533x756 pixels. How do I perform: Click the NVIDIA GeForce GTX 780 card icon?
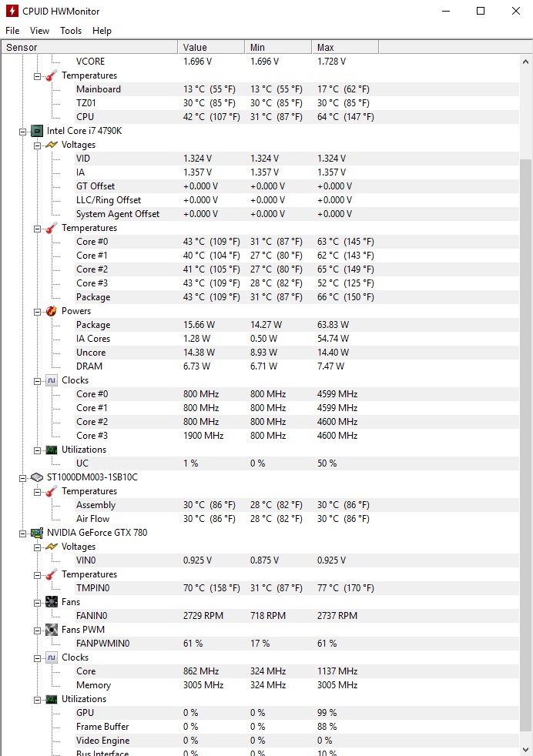36,533
